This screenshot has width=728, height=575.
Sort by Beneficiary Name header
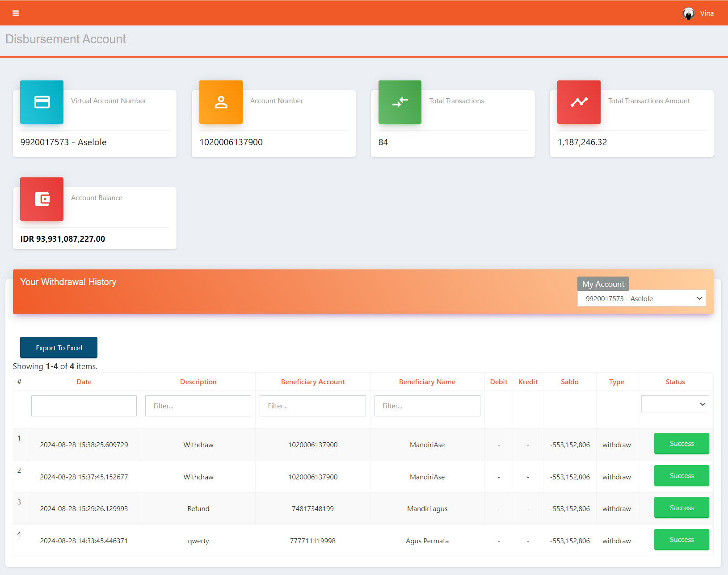click(427, 382)
